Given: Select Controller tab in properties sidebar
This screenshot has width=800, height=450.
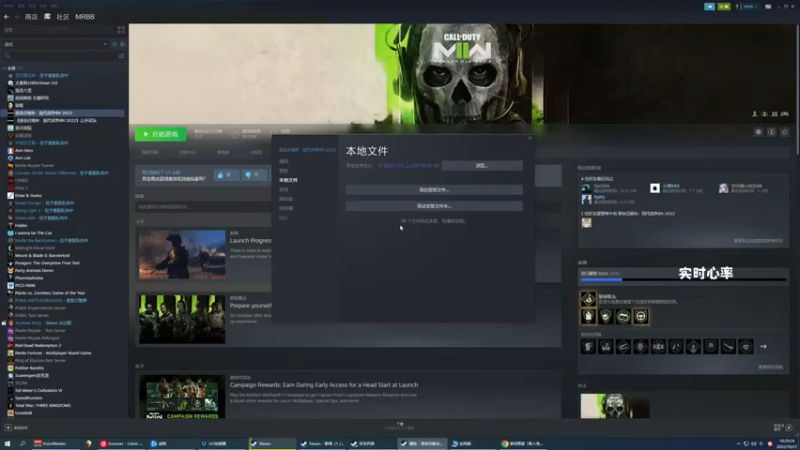Looking at the screenshot, I should coord(286,208).
